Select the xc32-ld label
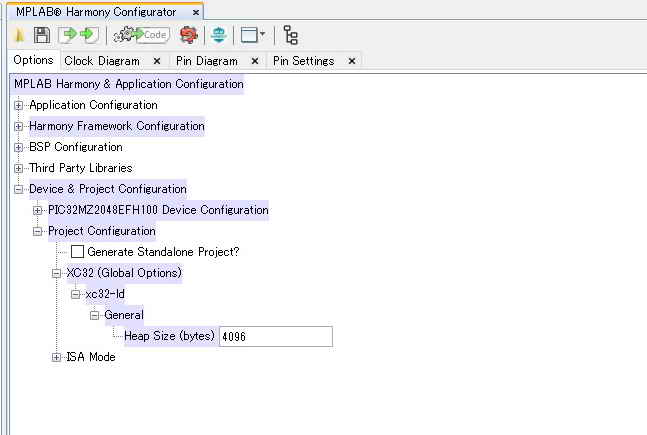The height and width of the screenshot is (435, 647). (105, 294)
